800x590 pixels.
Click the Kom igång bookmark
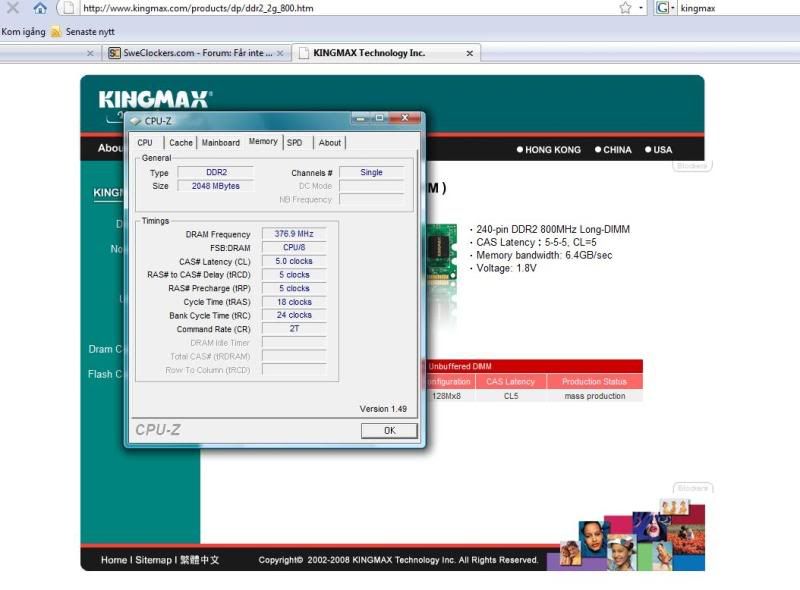coord(23,32)
